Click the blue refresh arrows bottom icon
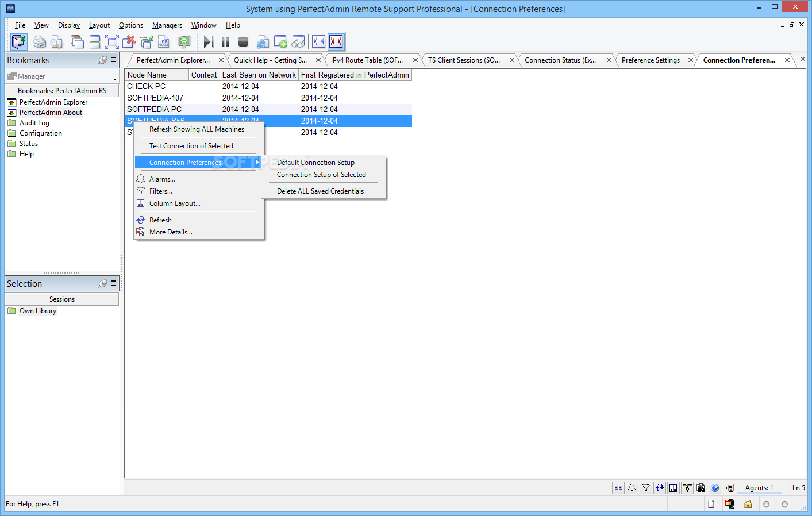This screenshot has height=516, width=812. click(660, 488)
